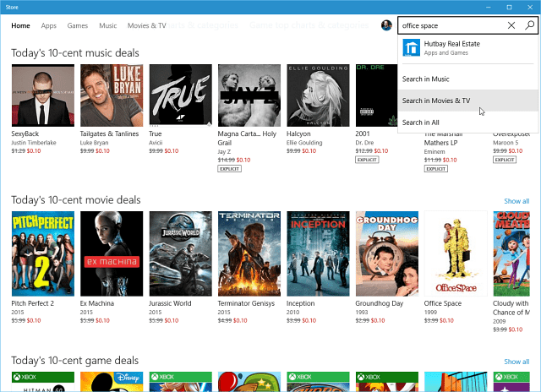Click the SexyBack title text
This screenshot has width=541, height=392.
25,133
